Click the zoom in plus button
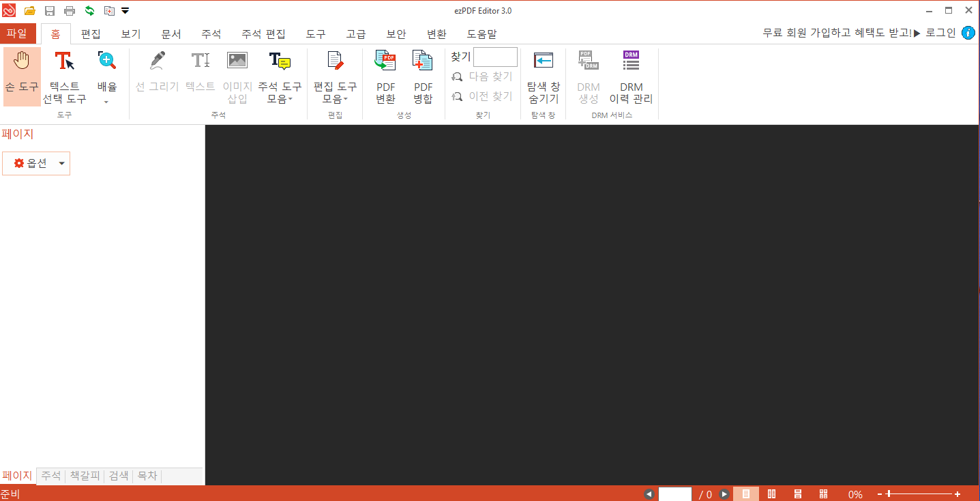Viewport: 980px width, 501px height. click(x=957, y=494)
